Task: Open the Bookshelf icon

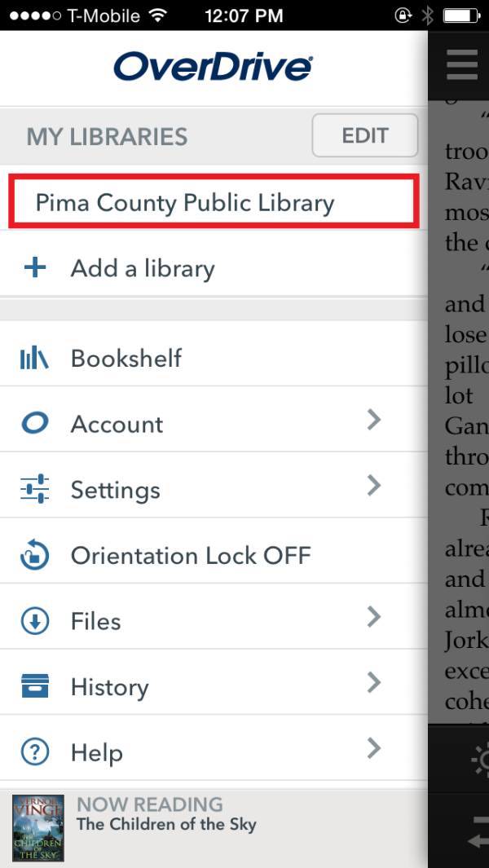Action: [x=34, y=357]
